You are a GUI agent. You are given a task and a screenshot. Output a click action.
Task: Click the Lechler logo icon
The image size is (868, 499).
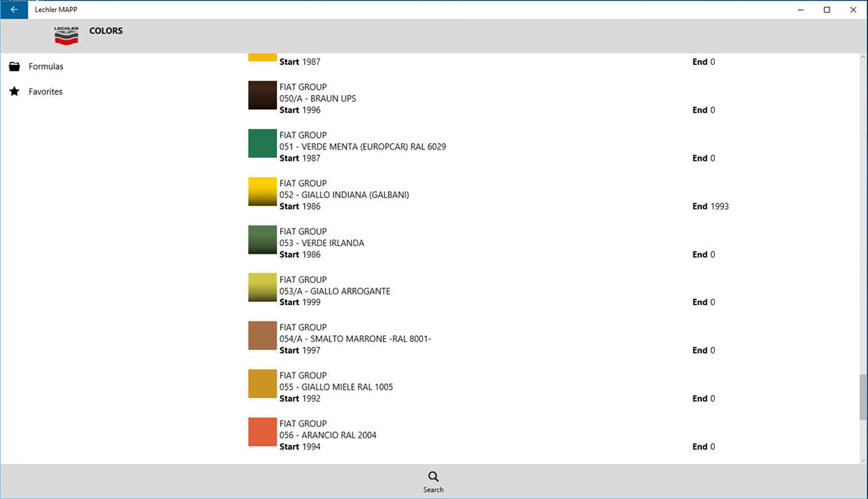click(66, 36)
